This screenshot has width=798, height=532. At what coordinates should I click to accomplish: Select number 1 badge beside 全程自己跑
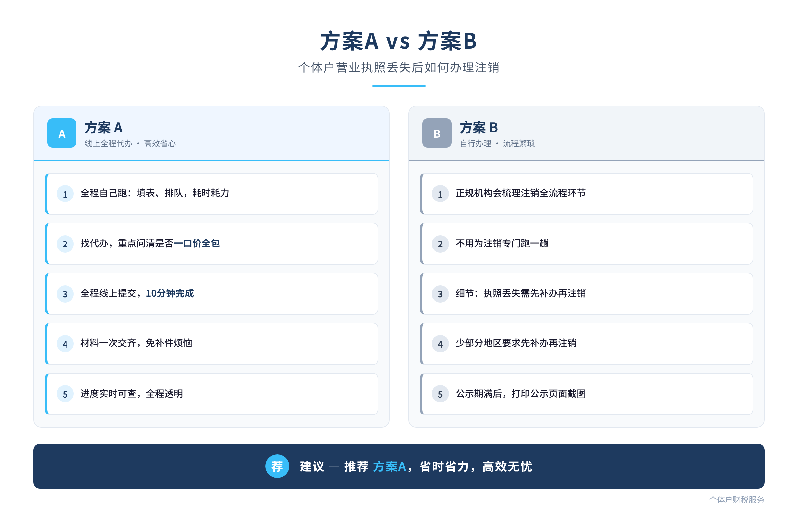pos(65,194)
